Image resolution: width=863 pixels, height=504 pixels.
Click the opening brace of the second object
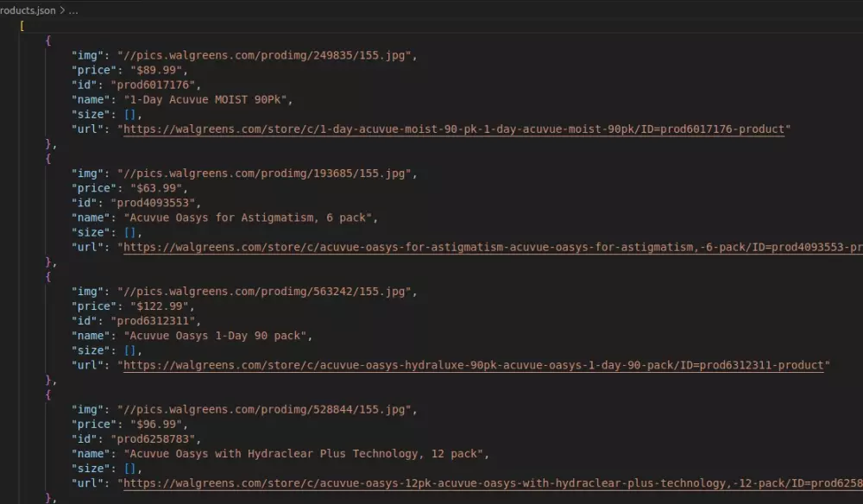click(47, 158)
